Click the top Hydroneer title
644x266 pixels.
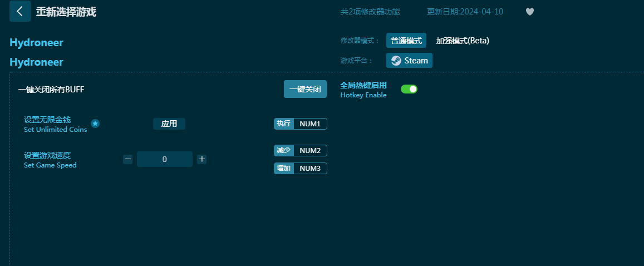37,43
